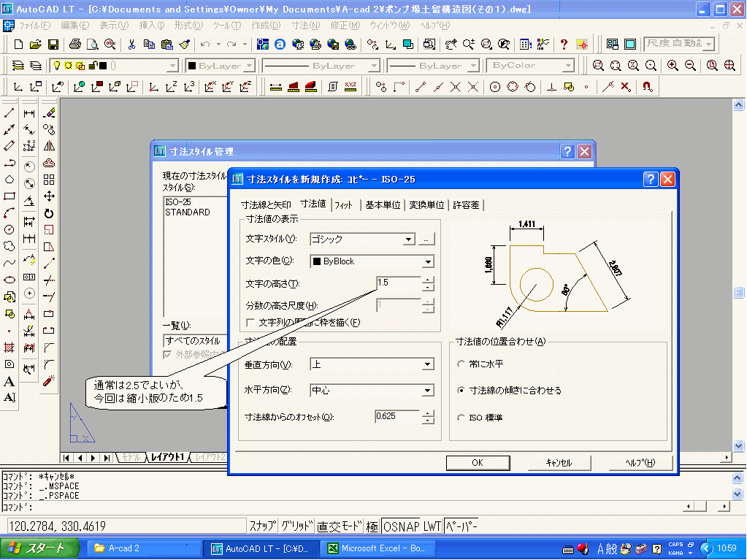This screenshot has height=560, width=747.
Task: Select 寸法線の傾きに合わせる alignment option
Action: pyautogui.click(x=461, y=391)
